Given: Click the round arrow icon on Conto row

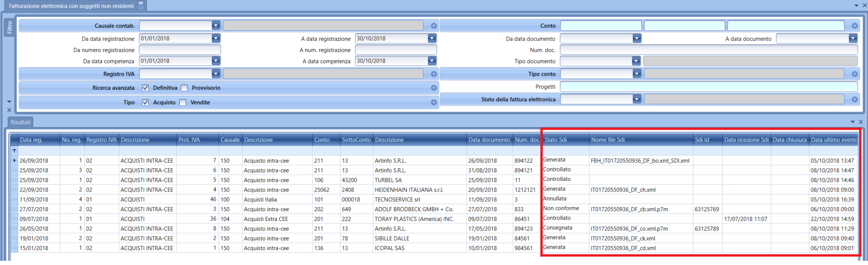Looking at the screenshot, I should pyautogui.click(x=854, y=26).
